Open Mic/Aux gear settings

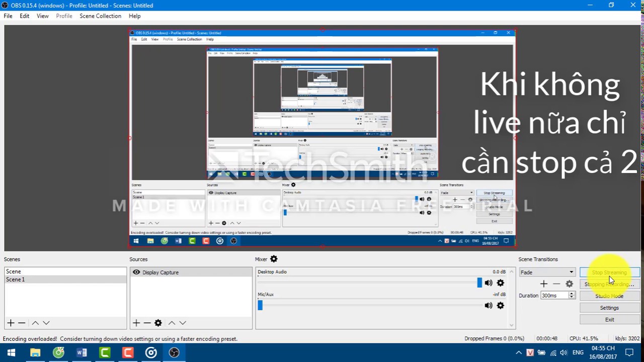tap(500, 305)
